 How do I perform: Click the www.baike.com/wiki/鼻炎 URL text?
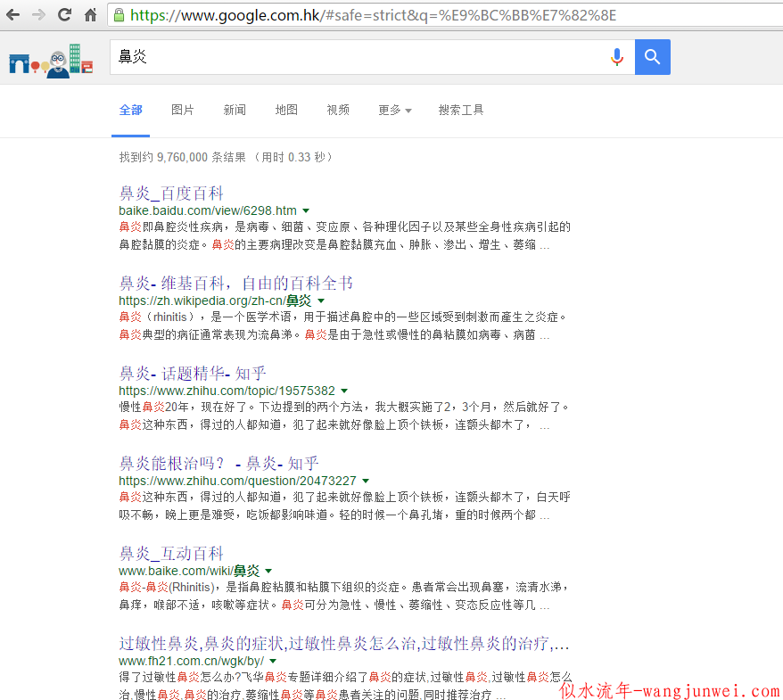(189, 571)
